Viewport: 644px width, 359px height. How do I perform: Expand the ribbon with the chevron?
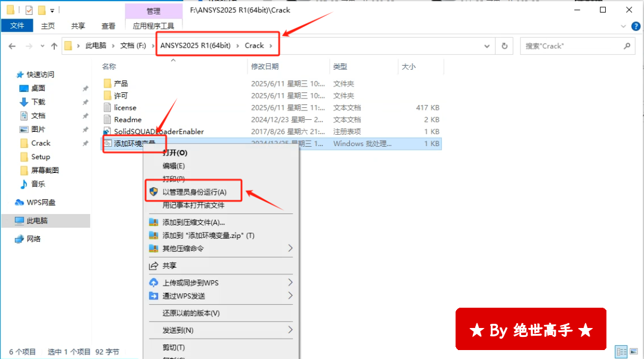coord(624,26)
